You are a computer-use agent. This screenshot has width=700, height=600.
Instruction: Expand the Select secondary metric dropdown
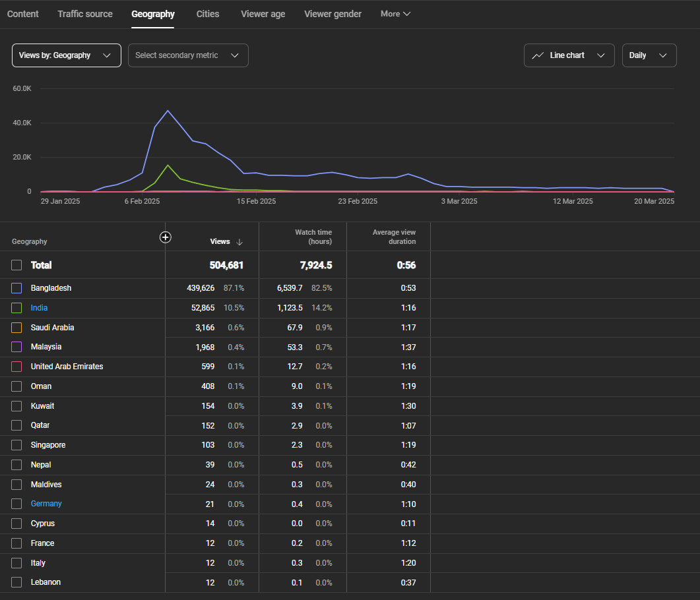click(x=188, y=55)
